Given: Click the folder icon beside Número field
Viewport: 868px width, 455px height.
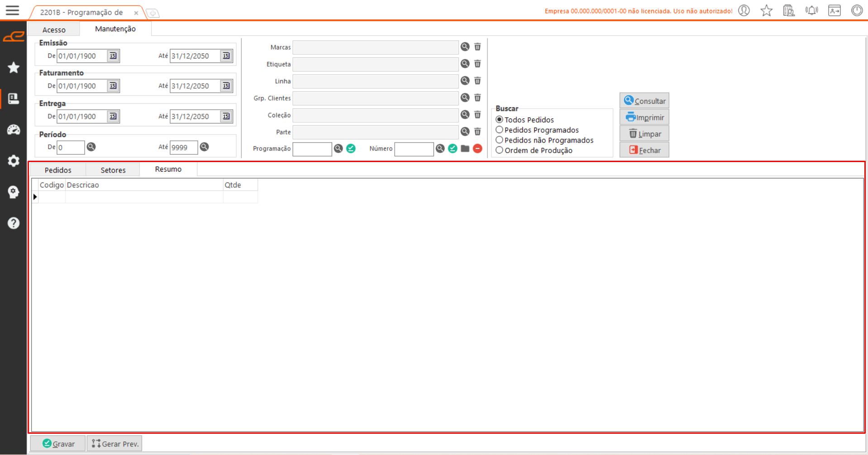Looking at the screenshot, I should pyautogui.click(x=465, y=148).
